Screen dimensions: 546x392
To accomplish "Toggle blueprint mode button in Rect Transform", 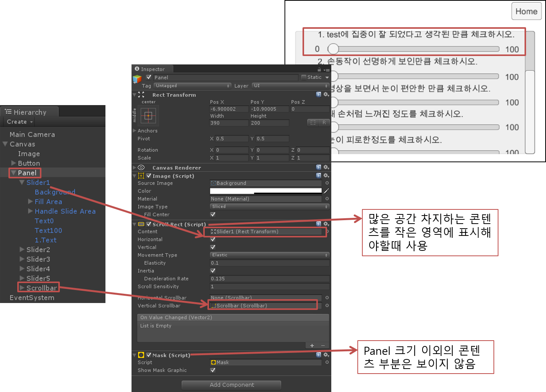I will click(x=313, y=122).
